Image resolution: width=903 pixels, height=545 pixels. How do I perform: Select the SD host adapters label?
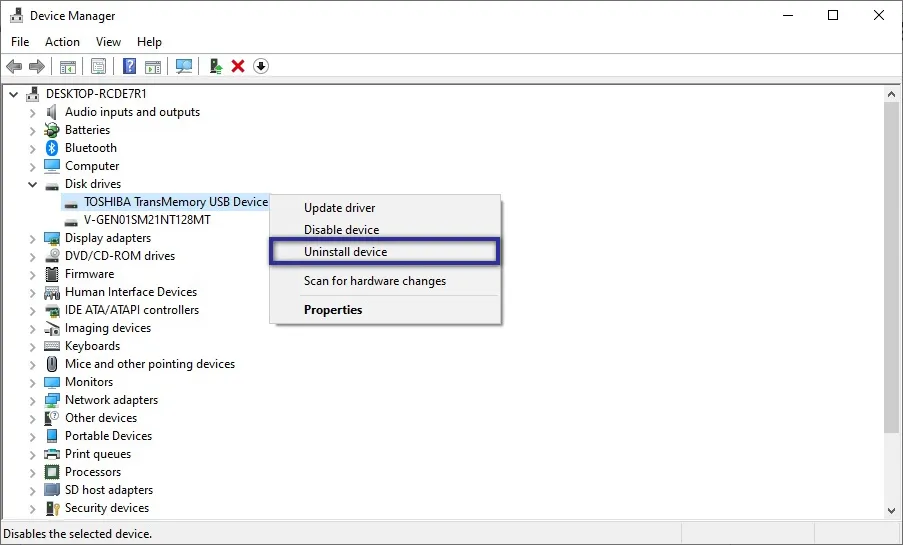[x=109, y=490]
